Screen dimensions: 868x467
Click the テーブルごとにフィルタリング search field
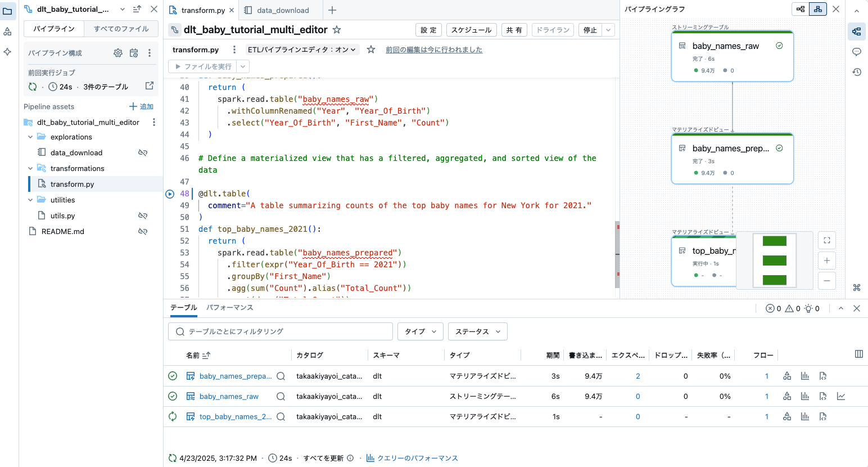tap(280, 331)
